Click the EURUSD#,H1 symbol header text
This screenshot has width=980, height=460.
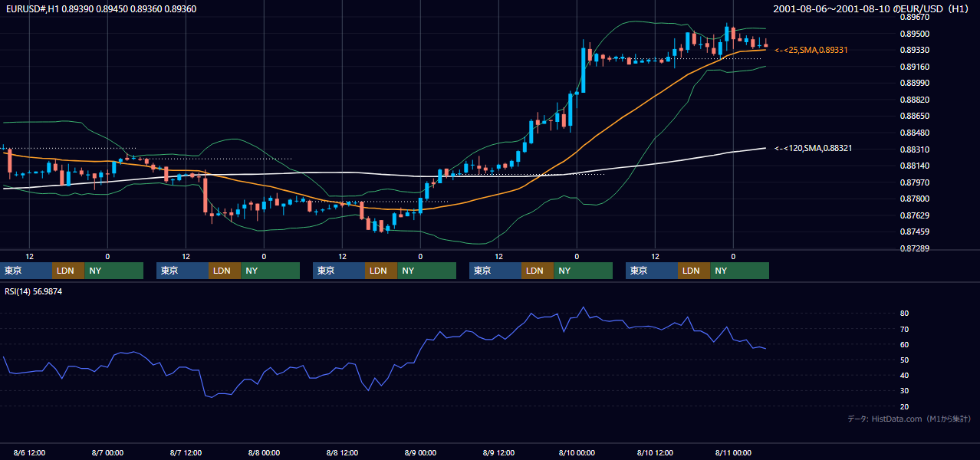point(100,8)
